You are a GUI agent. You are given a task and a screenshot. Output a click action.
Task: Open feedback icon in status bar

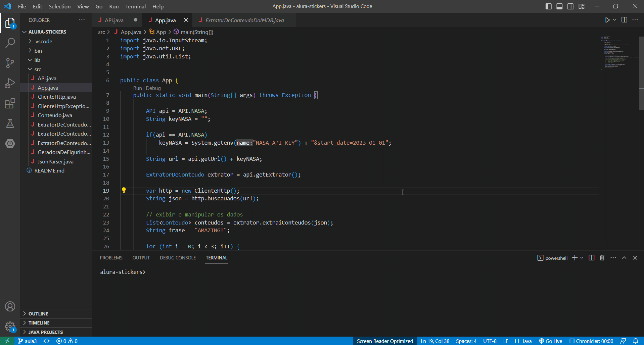pos(623,341)
